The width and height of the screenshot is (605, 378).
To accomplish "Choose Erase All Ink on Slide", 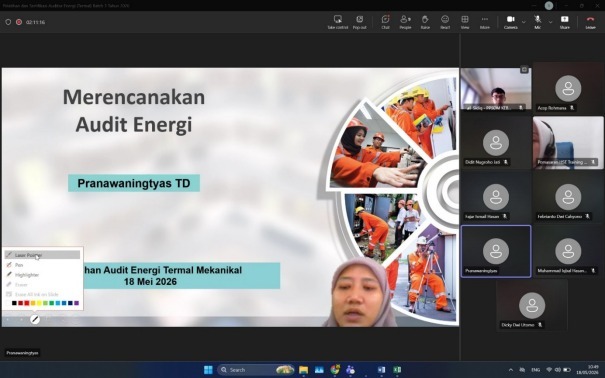I will click(x=42, y=294).
